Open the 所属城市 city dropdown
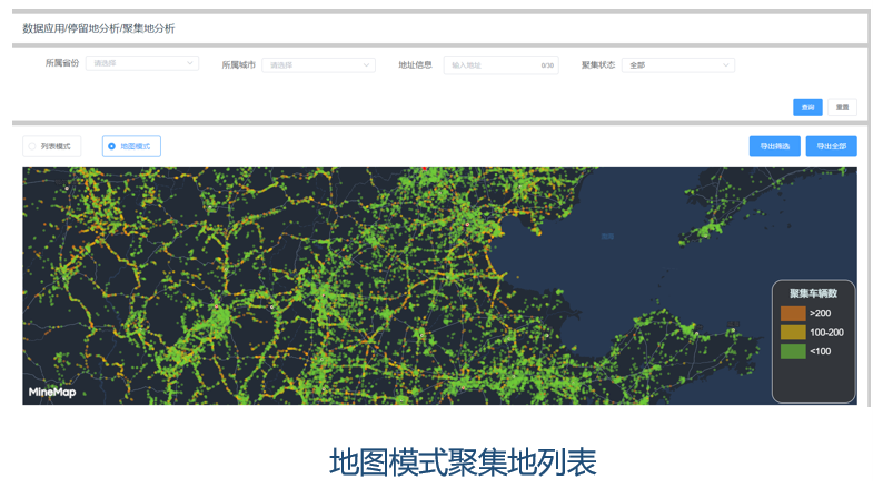This screenshot has height=482, width=874. coord(320,65)
